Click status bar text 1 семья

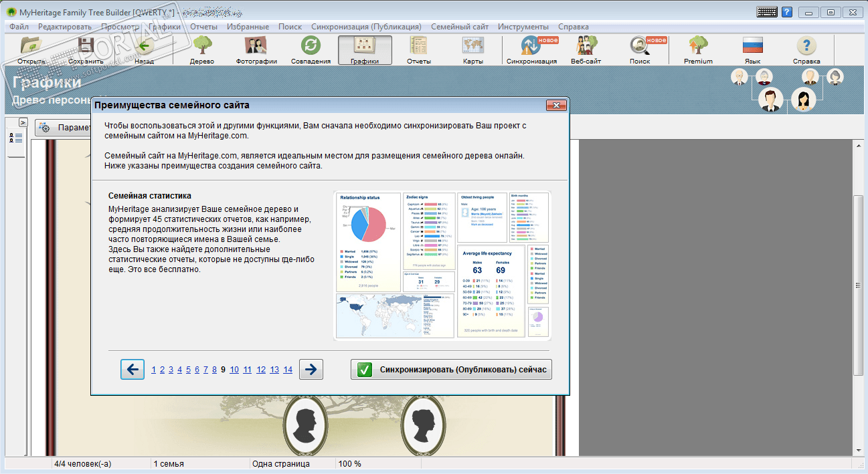pos(169,463)
